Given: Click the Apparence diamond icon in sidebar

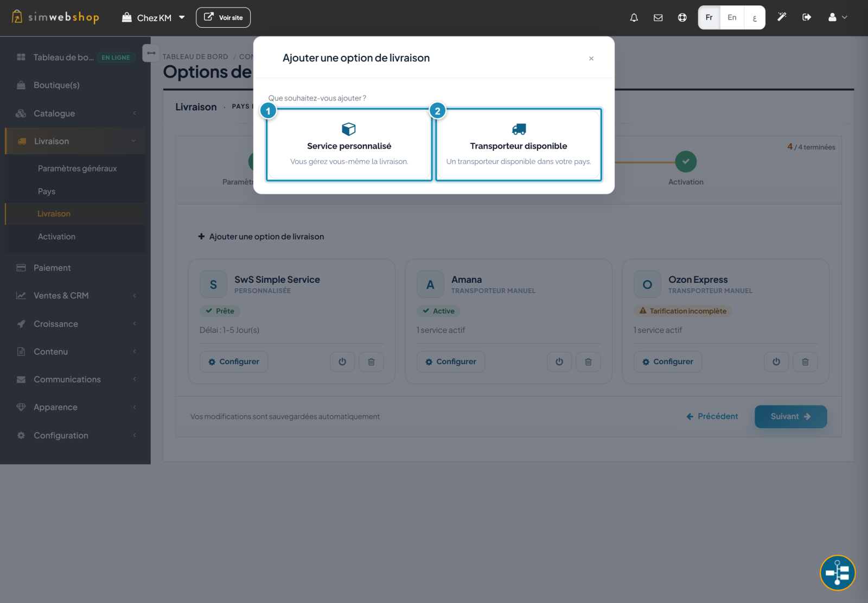Looking at the screenshot, I should 21,407.
